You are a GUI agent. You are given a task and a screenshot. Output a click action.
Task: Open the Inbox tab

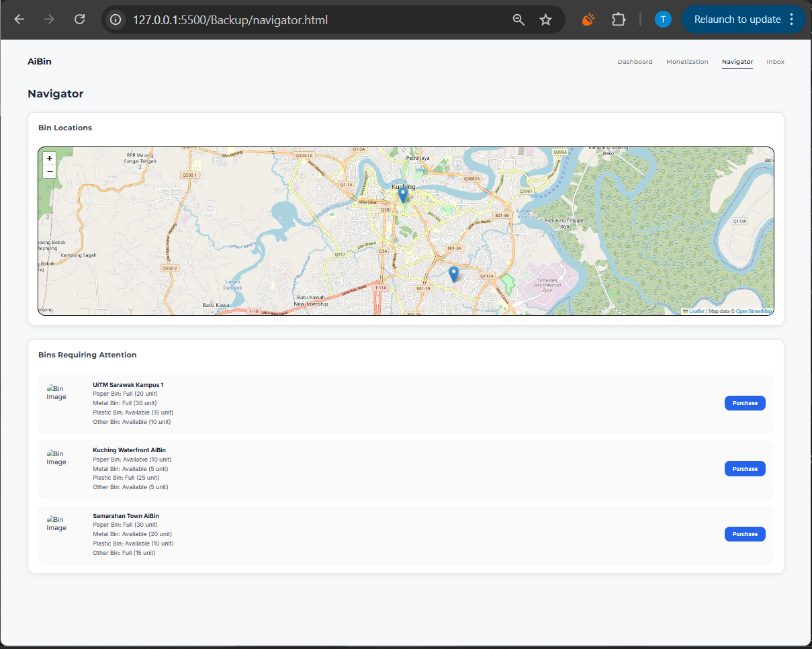[775, 62]
